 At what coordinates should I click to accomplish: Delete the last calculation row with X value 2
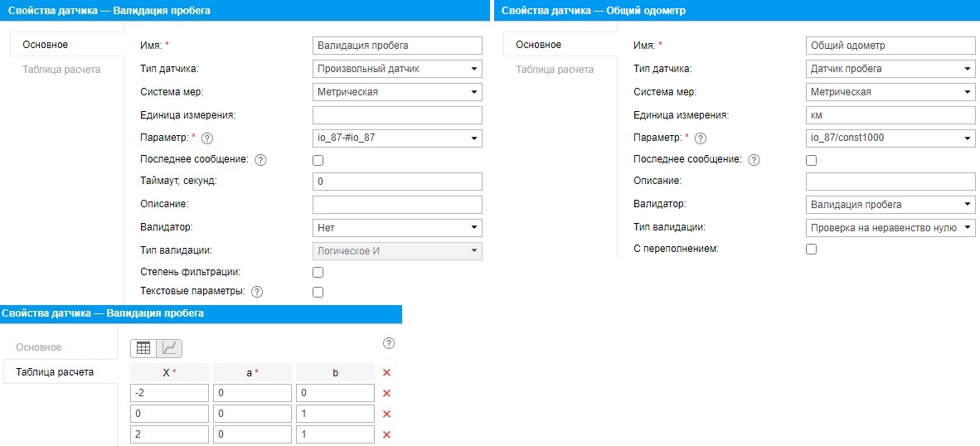click(x=386, y=434)
